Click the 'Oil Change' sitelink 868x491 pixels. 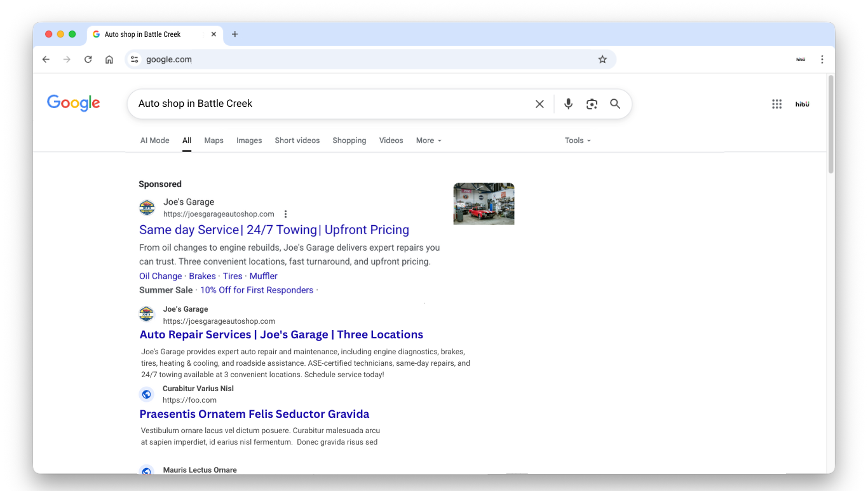click(160, 276)
